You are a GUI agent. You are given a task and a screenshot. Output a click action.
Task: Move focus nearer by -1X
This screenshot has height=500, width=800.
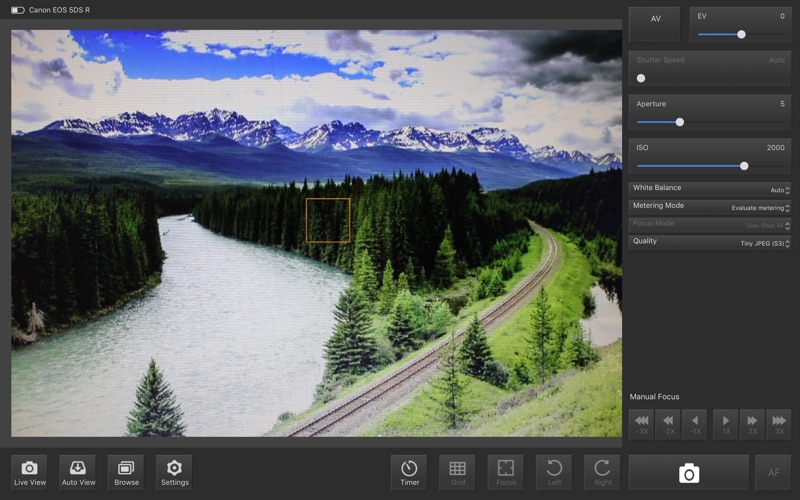695,424
